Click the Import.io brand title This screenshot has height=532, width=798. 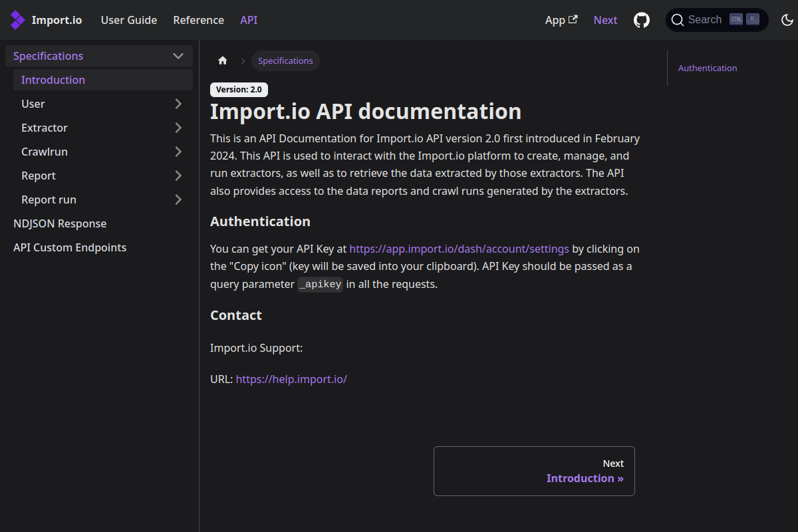pyautogui.click(x=57, y=20)
